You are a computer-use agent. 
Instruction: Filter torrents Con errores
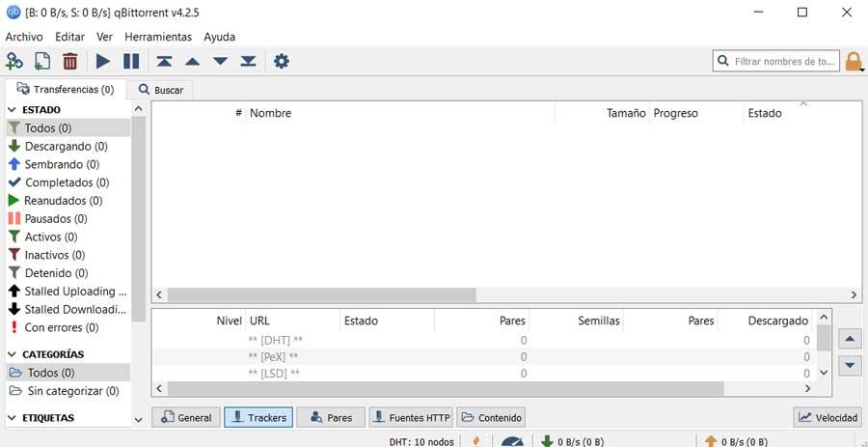click(x=68, y=327)
